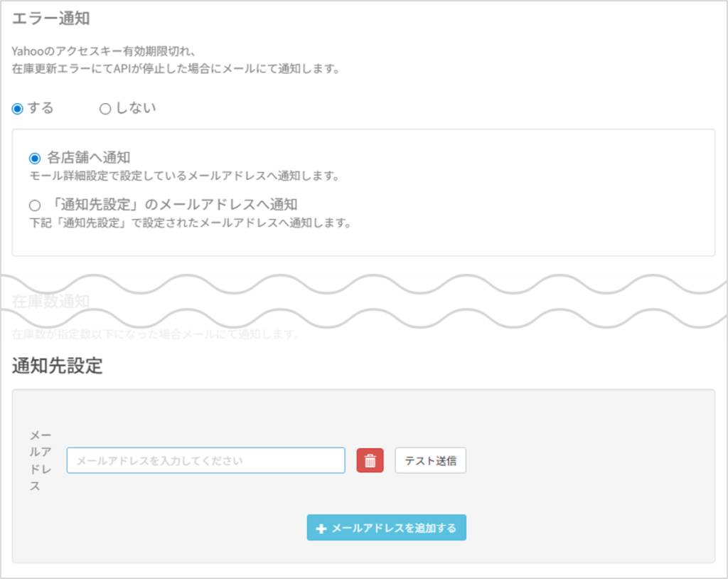The width and height of the screenshot is (728, 579).
Task: Choose "「通知先設定」のメールアドレスへ通知" radio button
Action: pyautogui.click(x=35, y=206)
